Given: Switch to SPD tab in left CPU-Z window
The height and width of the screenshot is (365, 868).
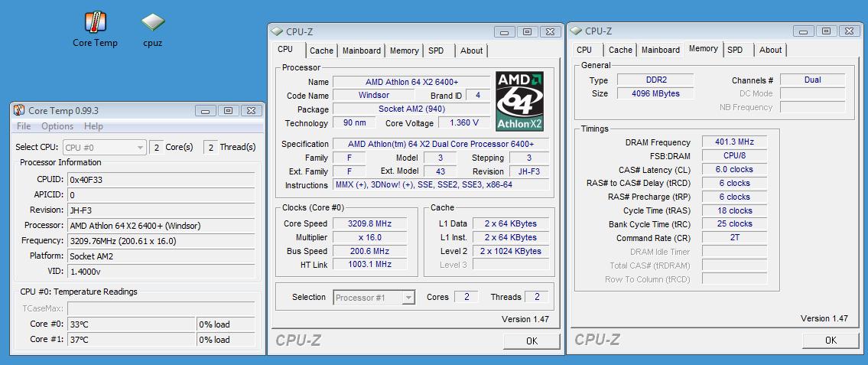Looking at the screenshot, I should pos(436,51).
